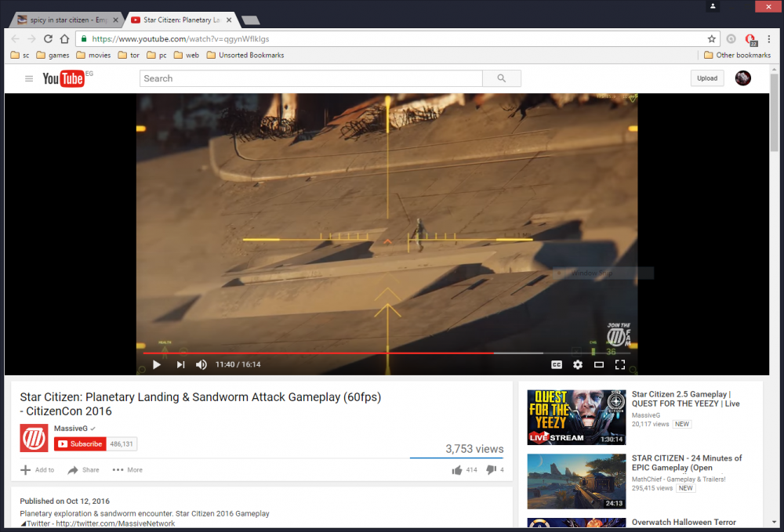Viewport: 784px width, 532px height.
Task: Focus the YouTube search field
Action: point(311,78)
